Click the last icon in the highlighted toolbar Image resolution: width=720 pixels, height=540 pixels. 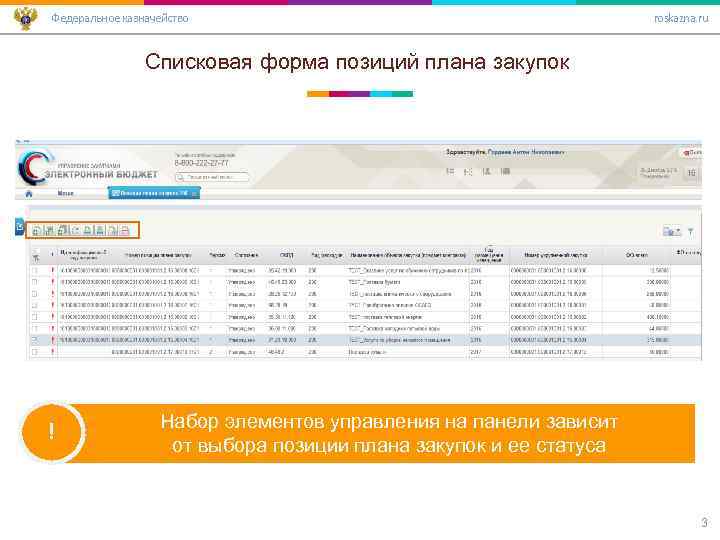[125, 230]
